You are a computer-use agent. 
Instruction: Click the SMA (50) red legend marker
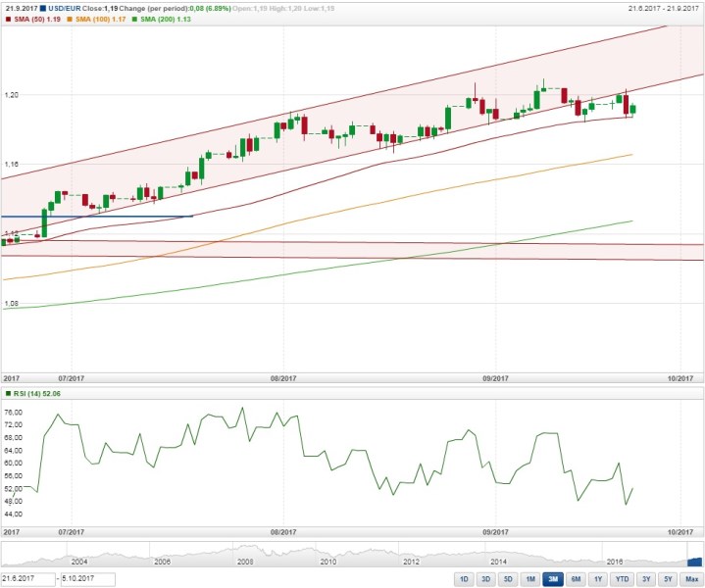tap(8, 19)
